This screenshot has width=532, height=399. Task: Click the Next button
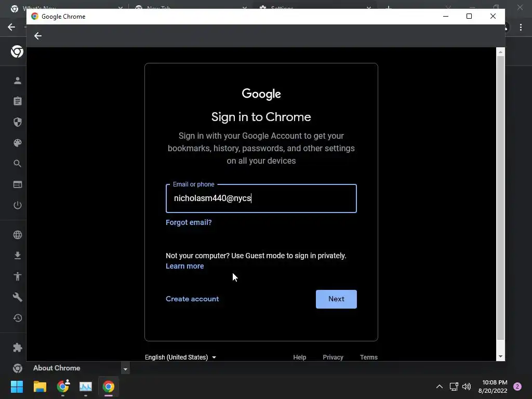[x=336, y=299]
